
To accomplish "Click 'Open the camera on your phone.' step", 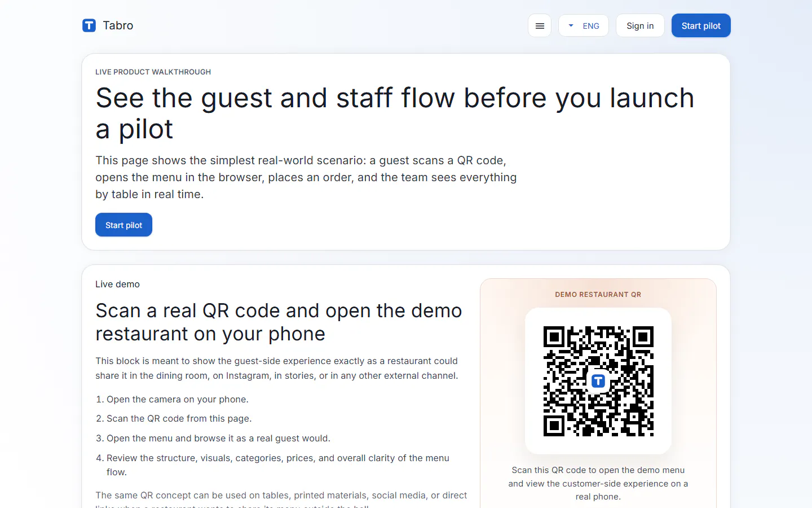I will (x=178, y=399).
